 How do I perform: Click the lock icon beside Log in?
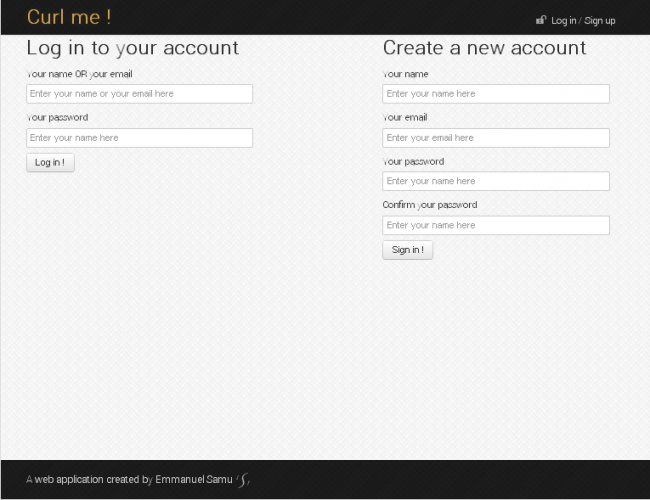pyautogui.click(x=541, y=20)
